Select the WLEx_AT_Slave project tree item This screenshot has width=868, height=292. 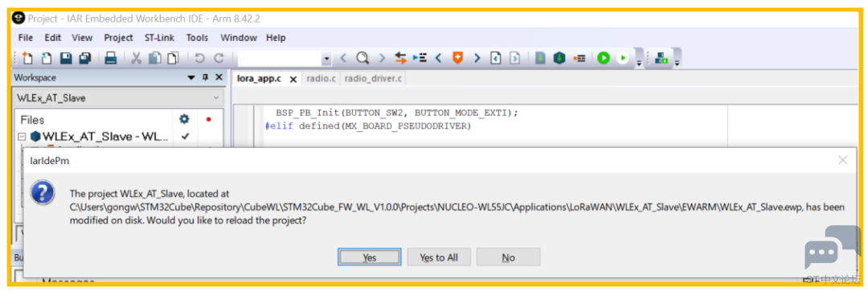tap(105, 136)
